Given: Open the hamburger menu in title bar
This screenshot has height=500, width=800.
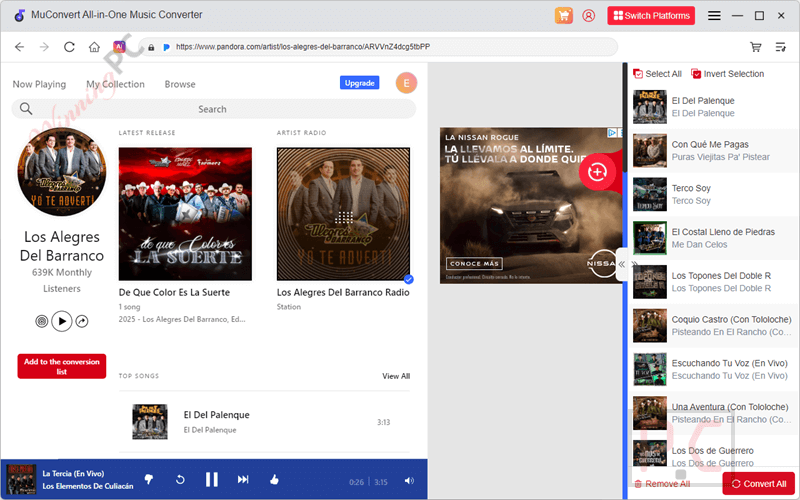Looking at the screenshot, I should pyautogui.click(x=714, y=16).
